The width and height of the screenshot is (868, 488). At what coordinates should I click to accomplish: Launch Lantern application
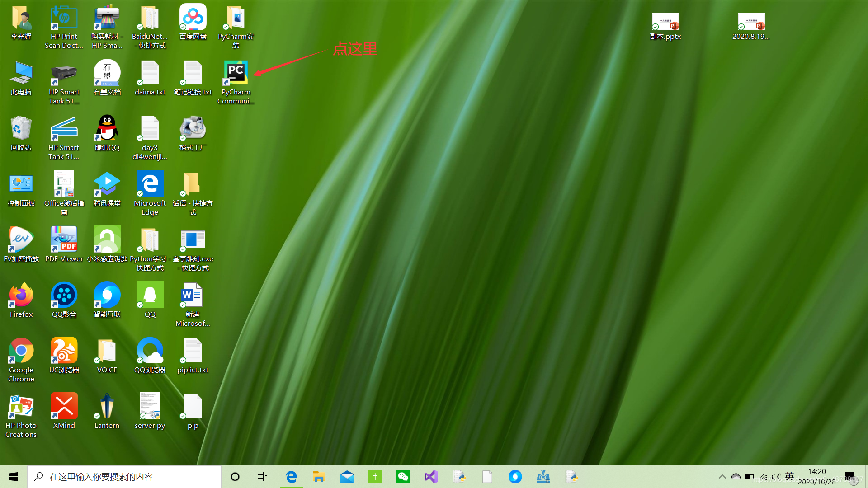click(x=107, y=412)
